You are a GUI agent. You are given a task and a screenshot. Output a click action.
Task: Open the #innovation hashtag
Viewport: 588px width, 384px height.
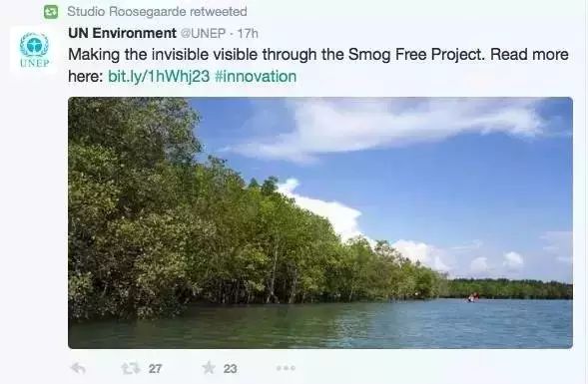[x=256, y=77]
